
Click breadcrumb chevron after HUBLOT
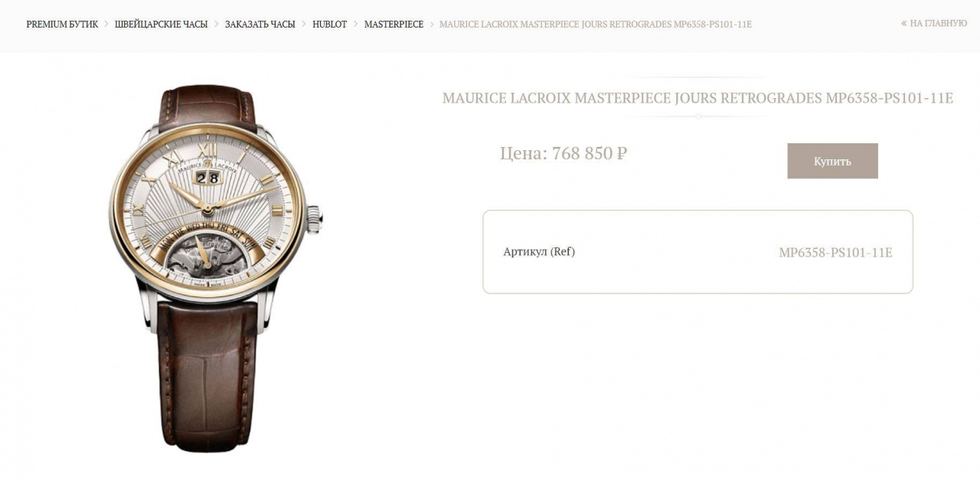pyautogui.click(x=355, y=25)
